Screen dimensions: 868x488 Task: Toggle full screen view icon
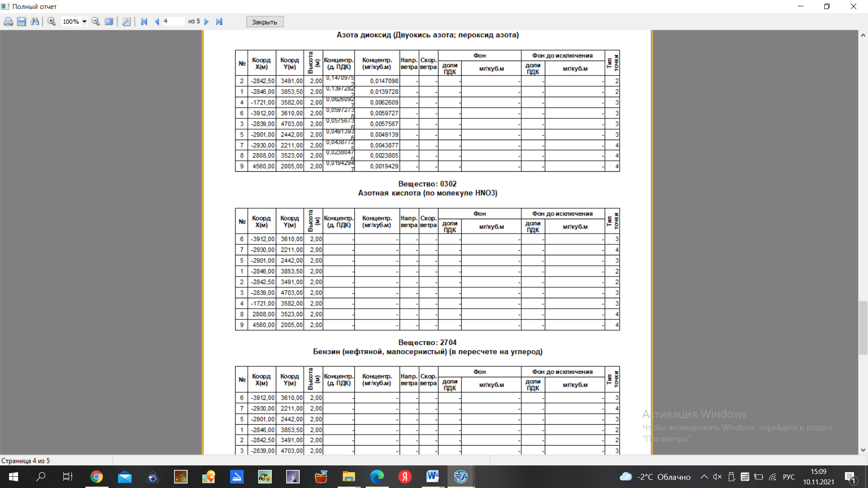(109, 22)
